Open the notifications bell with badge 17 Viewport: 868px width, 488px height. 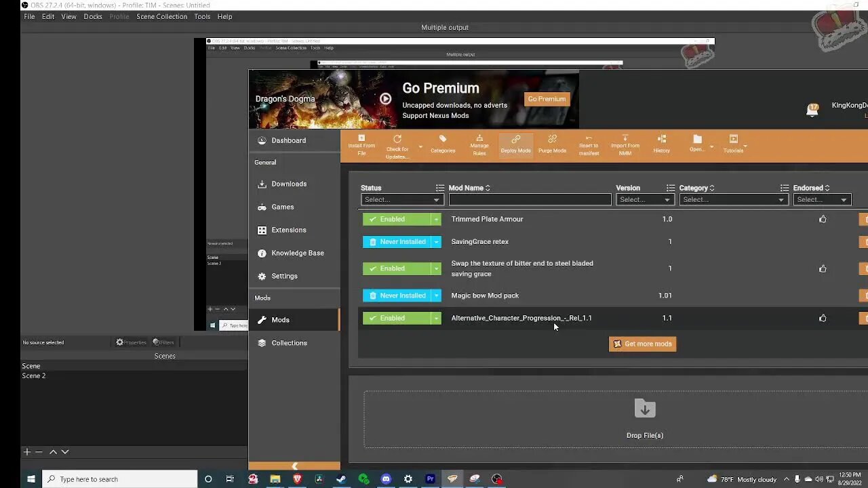pos(812,110)
